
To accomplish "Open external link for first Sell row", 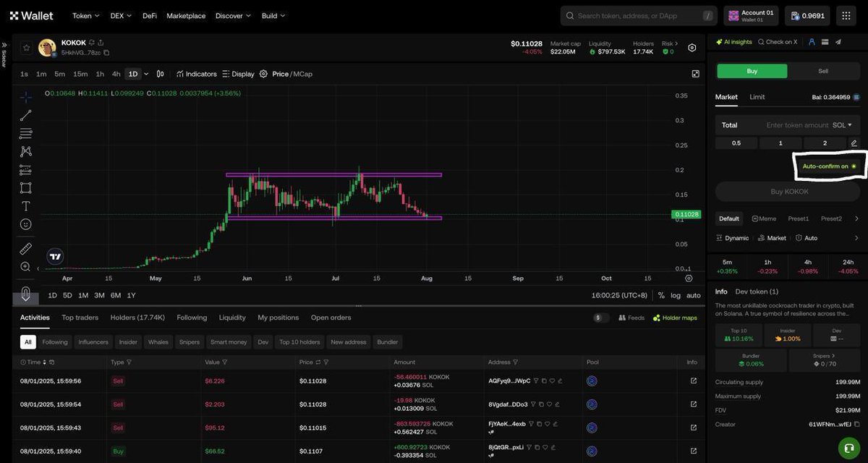I will point(693,381).
